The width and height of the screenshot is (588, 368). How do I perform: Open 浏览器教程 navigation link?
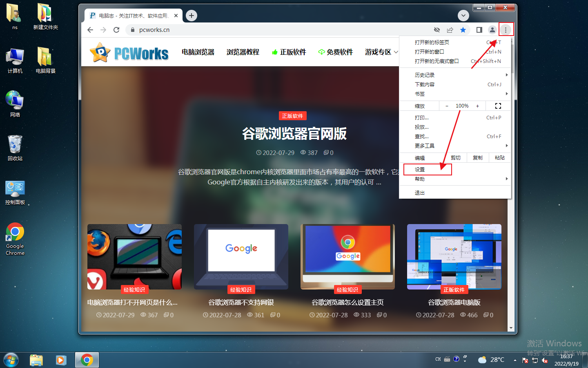point(243,52)
